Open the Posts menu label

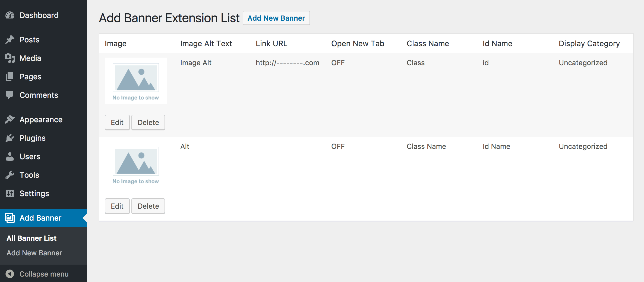pos(30,40)
